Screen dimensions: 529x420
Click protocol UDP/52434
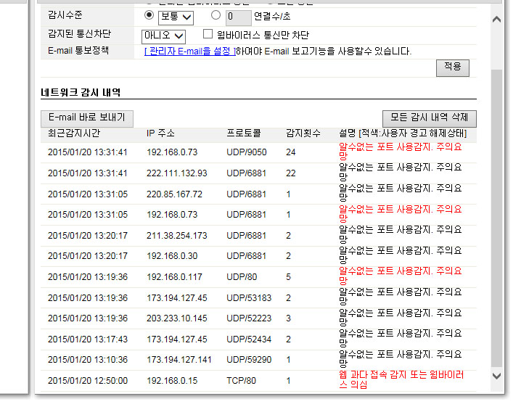click(249, 339)
